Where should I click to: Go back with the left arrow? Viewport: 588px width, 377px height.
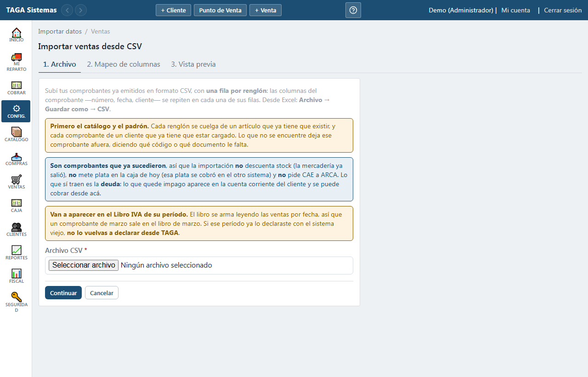(67, 10)
